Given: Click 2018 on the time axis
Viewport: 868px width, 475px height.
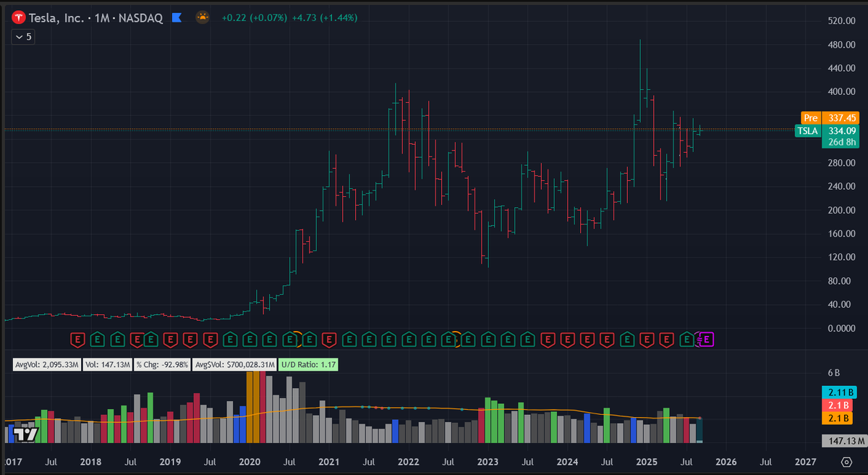Looking at the screenshot, I should [90, 461].
